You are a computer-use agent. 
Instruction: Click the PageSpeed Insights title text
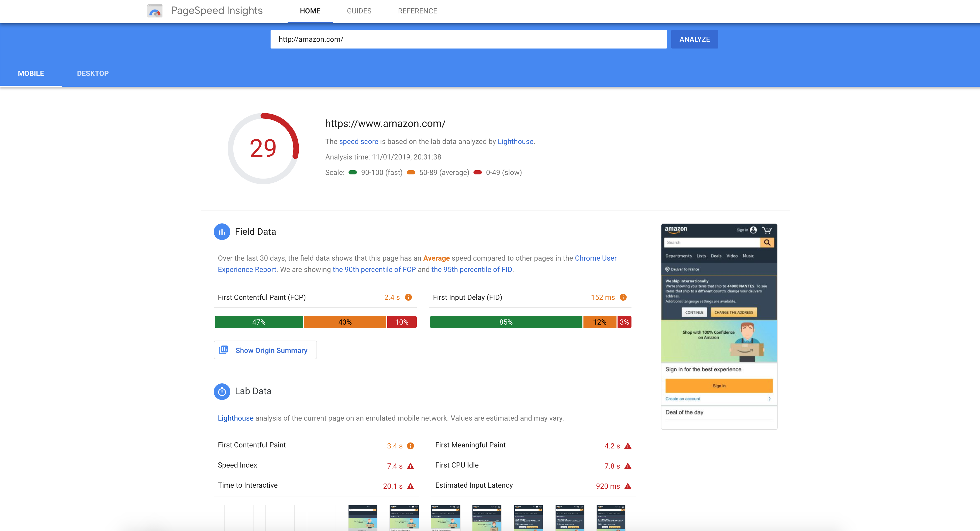click(217, 11)
